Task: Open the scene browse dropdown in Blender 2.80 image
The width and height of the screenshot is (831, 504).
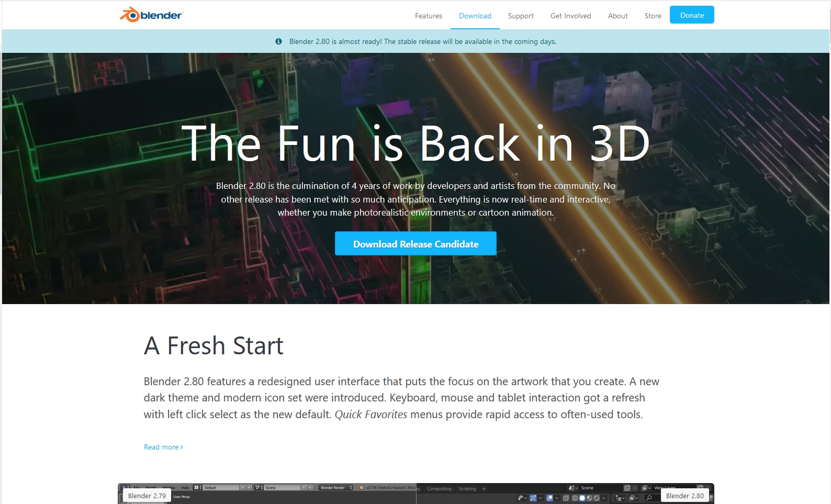Action: tap(573, 488)
